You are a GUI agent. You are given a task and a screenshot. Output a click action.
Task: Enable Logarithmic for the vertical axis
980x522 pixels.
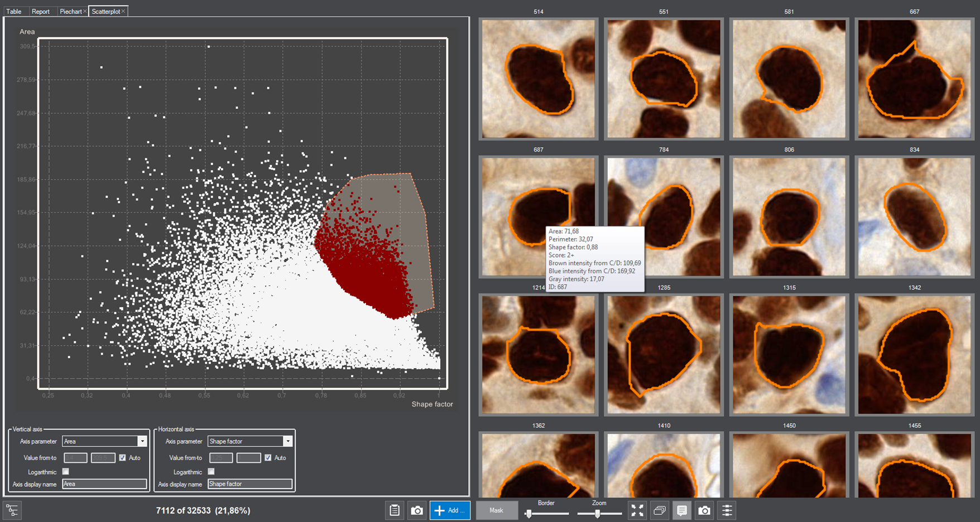point(66,472)
